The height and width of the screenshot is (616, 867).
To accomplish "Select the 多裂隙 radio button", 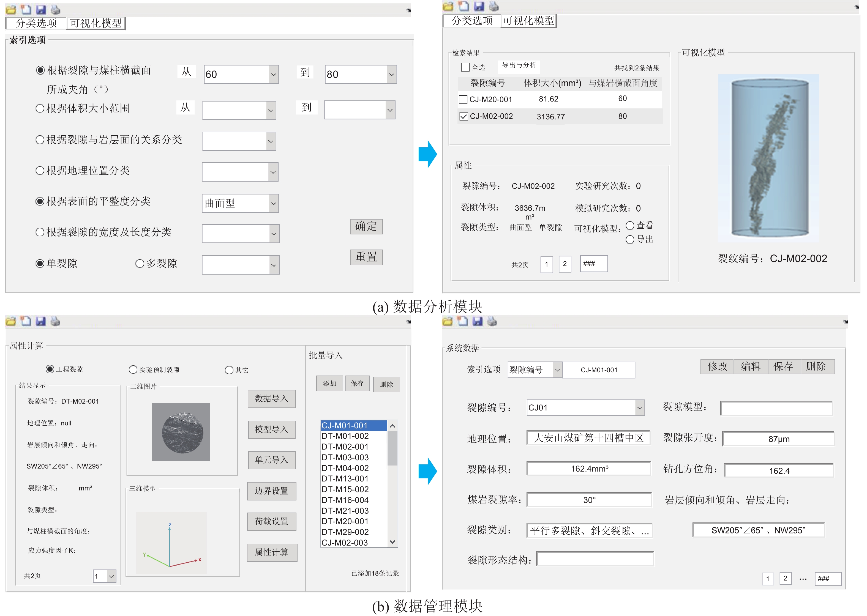I will 140,264.
